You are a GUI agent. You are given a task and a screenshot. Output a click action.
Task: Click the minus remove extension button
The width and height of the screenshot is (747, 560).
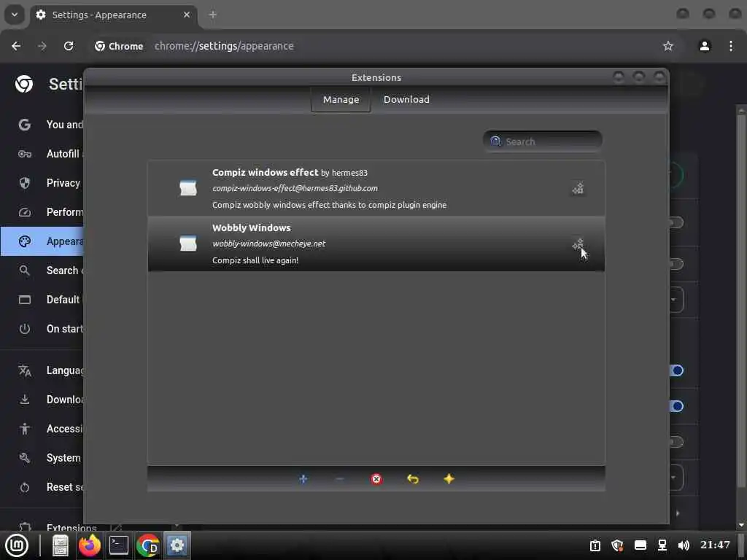tap(340, 478)
